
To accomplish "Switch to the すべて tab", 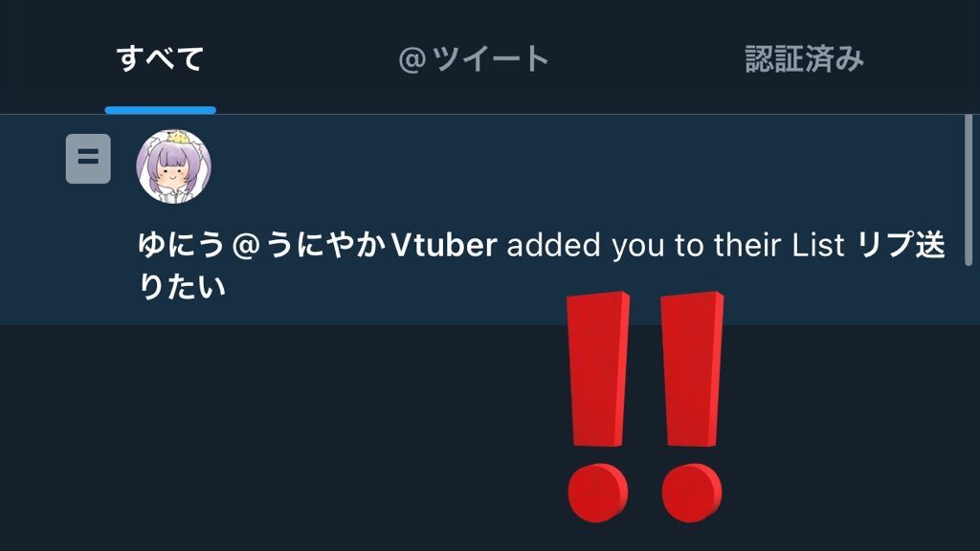I will (160, 58).
